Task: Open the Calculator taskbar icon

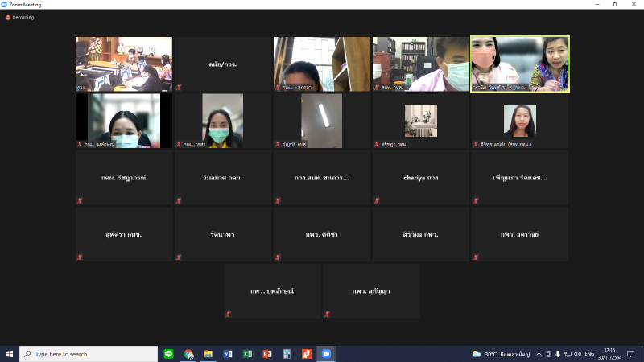Action: (287, 354)
